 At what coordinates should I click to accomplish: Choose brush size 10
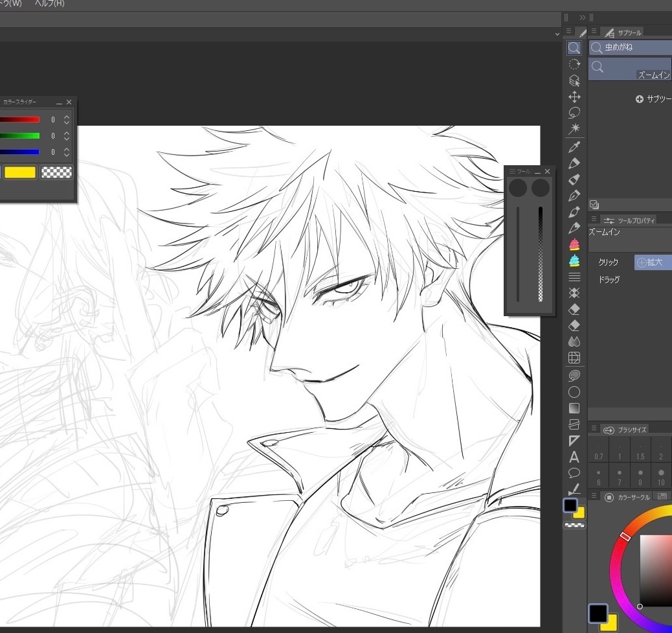point(661,476)
